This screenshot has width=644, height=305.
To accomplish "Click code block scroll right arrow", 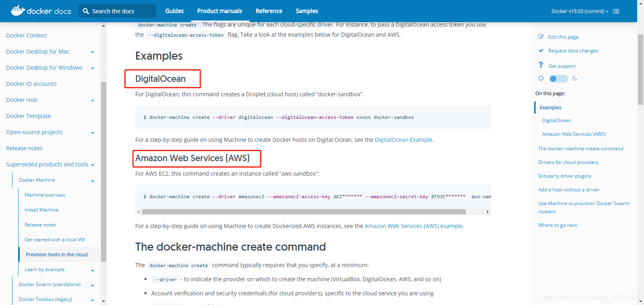I will pyautogui.click(x=488, y=212).
